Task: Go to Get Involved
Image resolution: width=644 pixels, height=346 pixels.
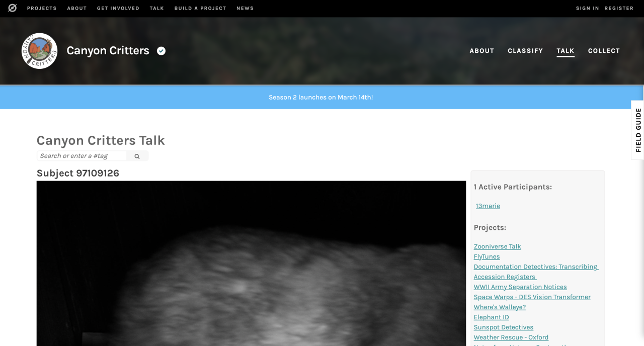Action: point(118,8)
